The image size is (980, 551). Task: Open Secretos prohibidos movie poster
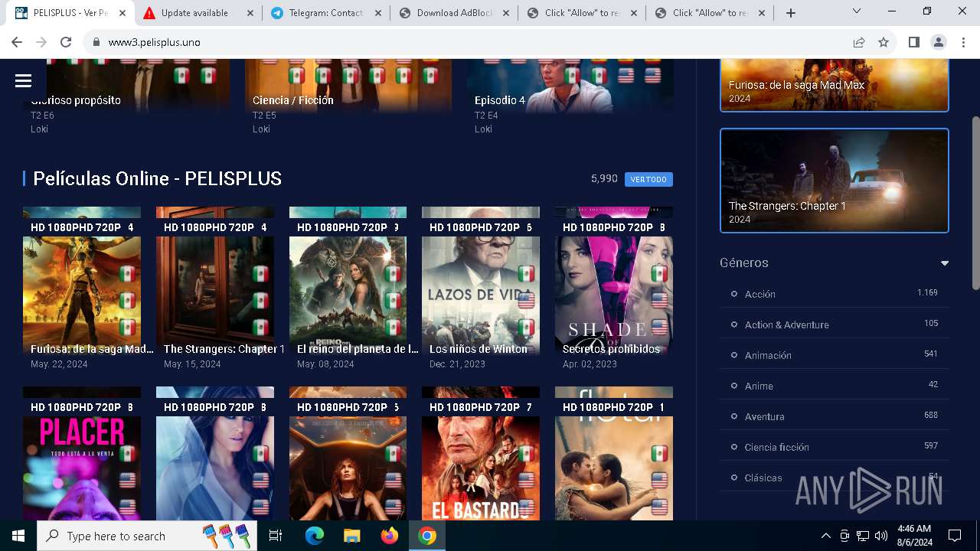tap(614, 281)
